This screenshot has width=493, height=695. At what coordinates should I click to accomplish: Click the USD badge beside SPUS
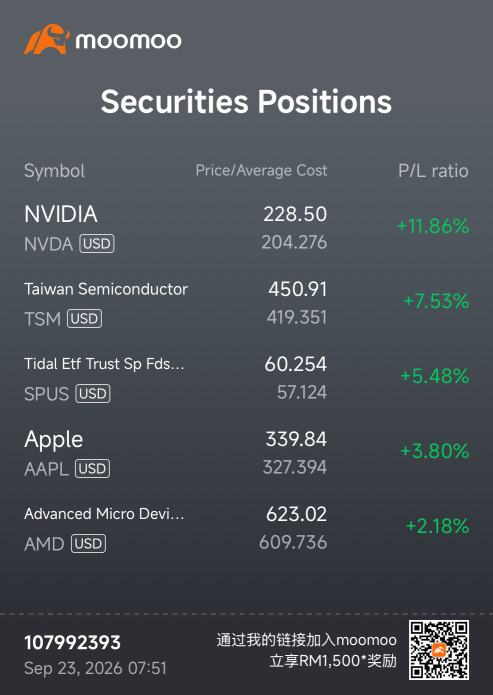click(93, 394)
